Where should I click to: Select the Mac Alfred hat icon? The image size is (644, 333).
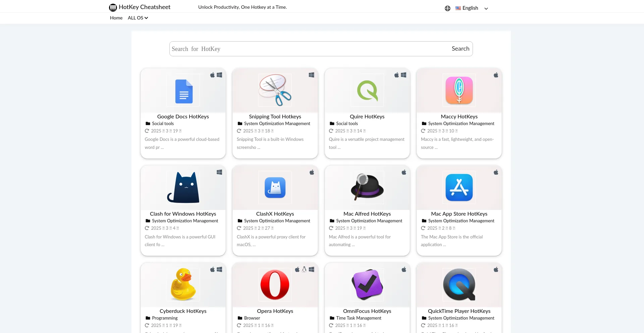[x=367, y=187]
